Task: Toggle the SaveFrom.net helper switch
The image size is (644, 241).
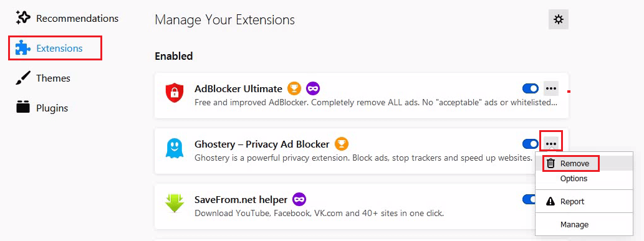Action: (529, 199)
